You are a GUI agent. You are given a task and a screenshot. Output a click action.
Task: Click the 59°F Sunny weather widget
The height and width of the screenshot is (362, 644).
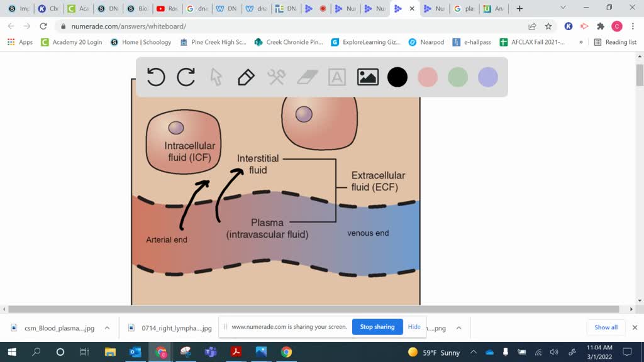[x=434, y=353]
